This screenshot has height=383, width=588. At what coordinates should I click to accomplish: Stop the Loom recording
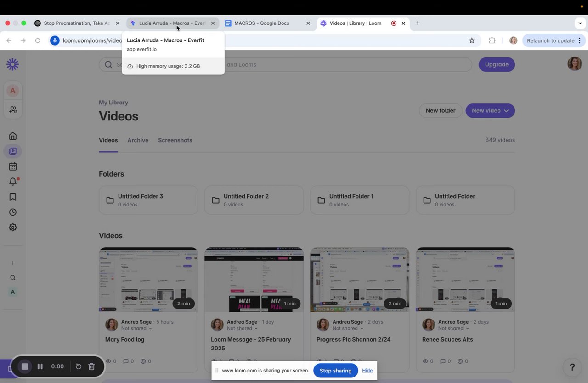tap(25, 366)
